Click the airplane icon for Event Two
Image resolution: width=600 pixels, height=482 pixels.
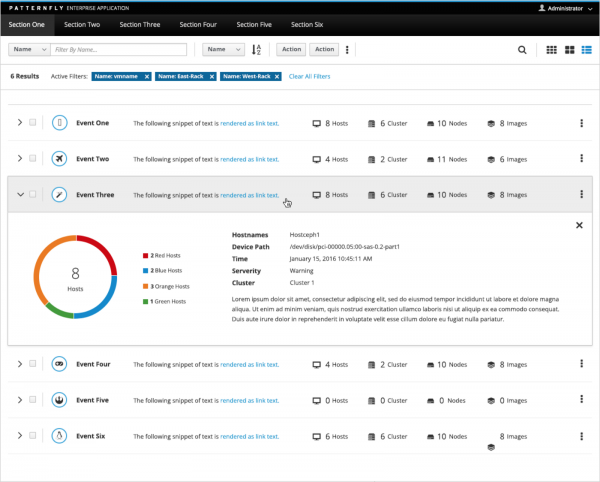(x=60, y=159)
